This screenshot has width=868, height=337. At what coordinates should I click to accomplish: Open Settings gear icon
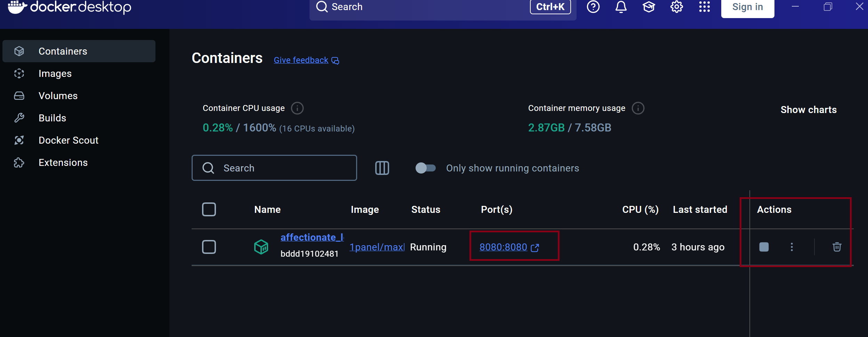676,7
